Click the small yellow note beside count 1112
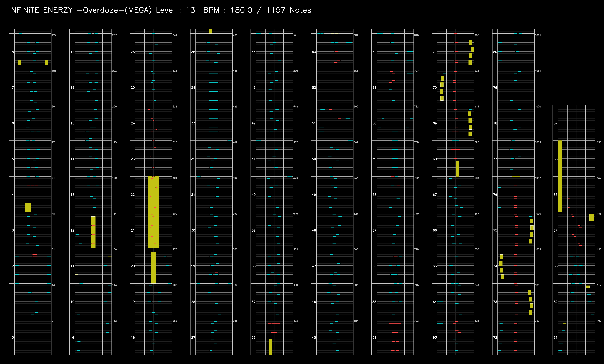 588,287
